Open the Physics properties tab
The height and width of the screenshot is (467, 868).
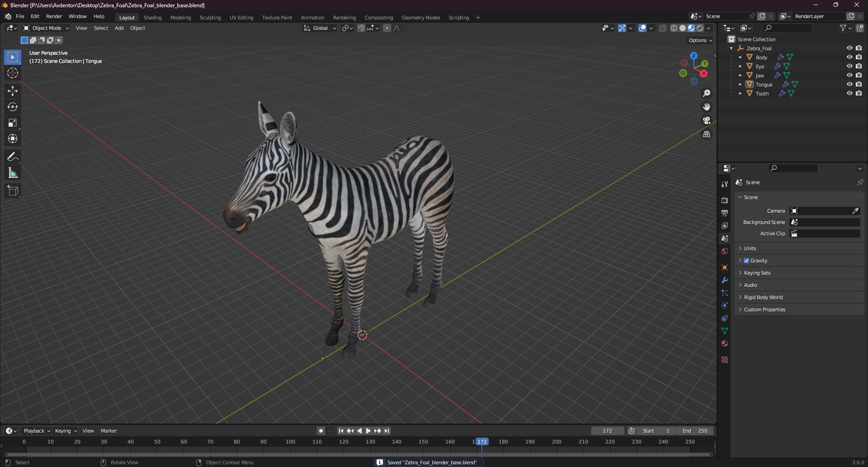click(x=725, y=305)
